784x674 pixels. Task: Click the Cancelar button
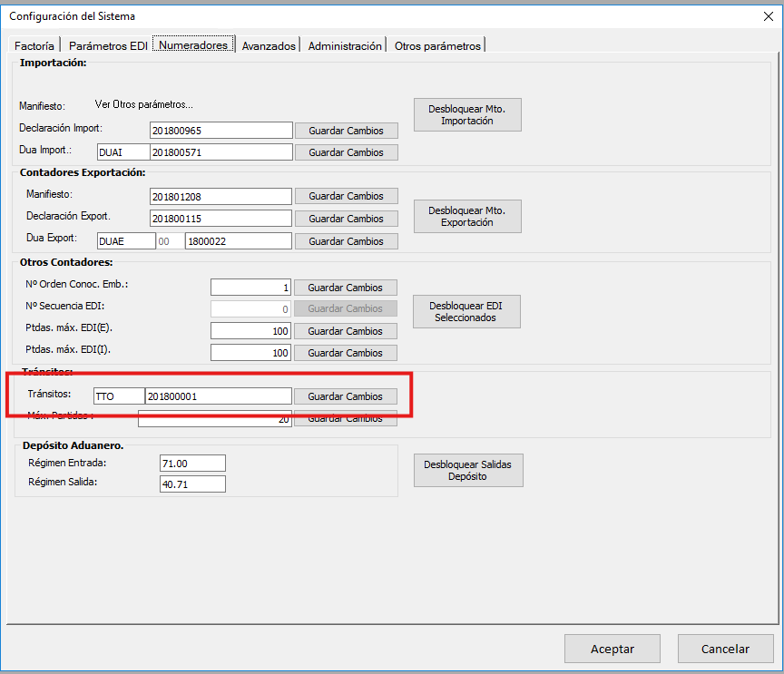point(725,649)
